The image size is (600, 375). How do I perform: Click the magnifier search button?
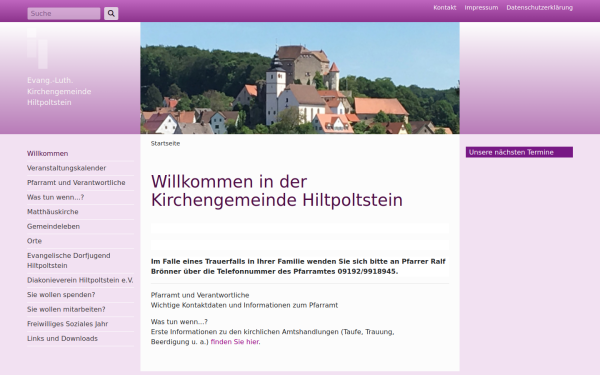(x=111, y=13)
